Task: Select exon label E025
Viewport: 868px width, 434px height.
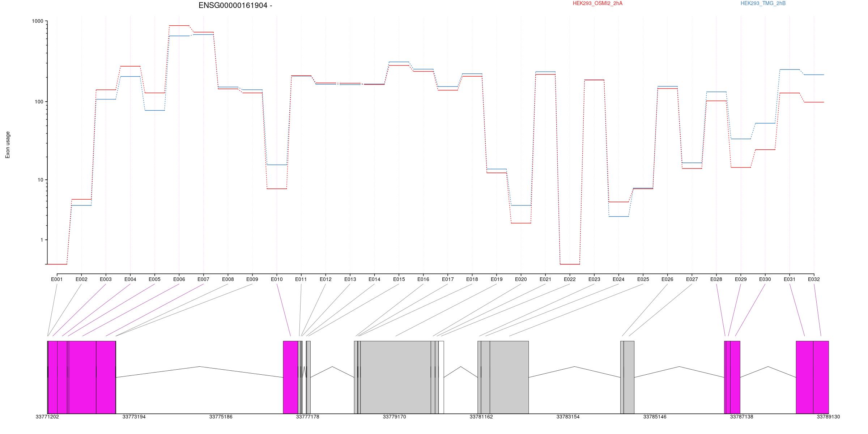Action: click(x=643, y=279)
